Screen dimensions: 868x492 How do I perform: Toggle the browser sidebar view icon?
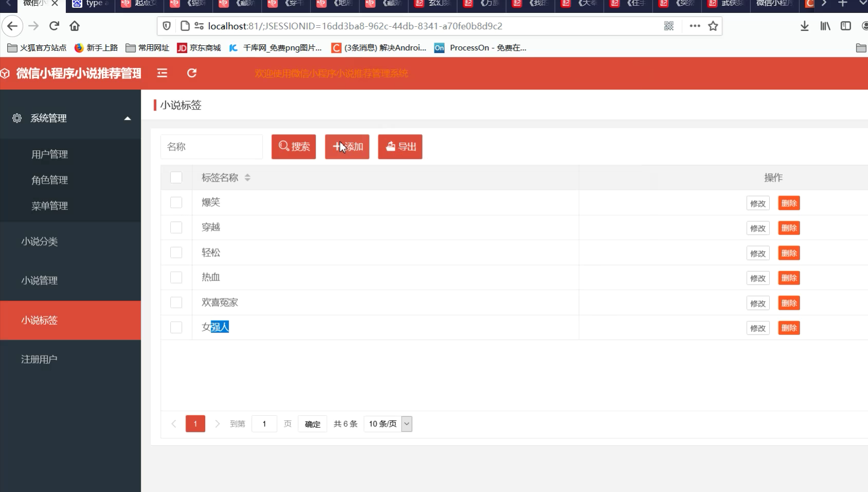(846, 26)
